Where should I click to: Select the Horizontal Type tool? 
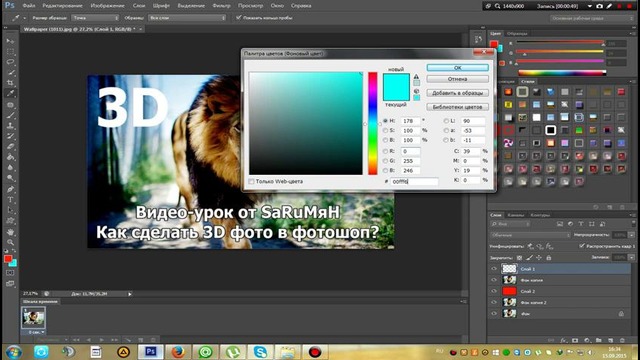[x=10, y=200]
